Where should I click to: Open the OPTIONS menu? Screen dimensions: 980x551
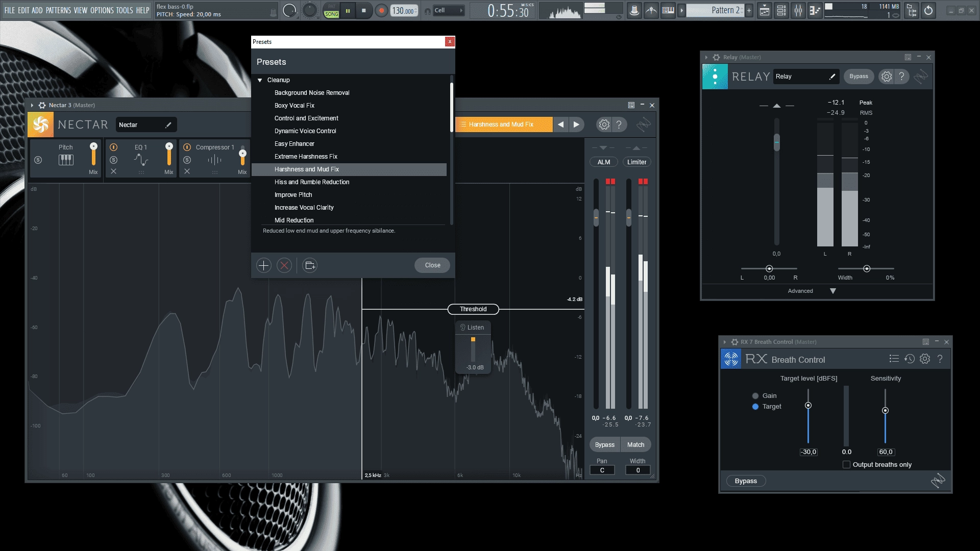(x=102, y=10)
